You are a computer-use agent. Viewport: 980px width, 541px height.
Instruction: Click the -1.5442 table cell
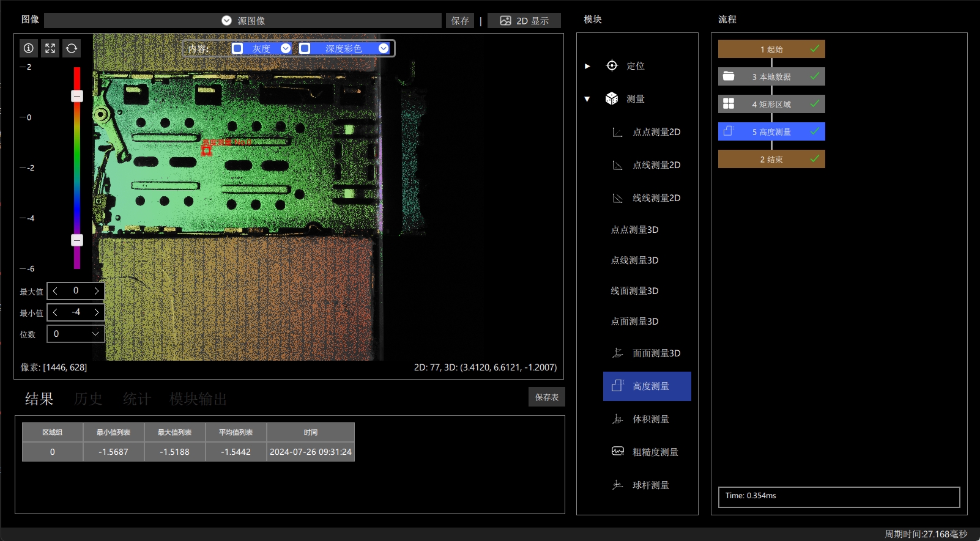tap(236, 452)
